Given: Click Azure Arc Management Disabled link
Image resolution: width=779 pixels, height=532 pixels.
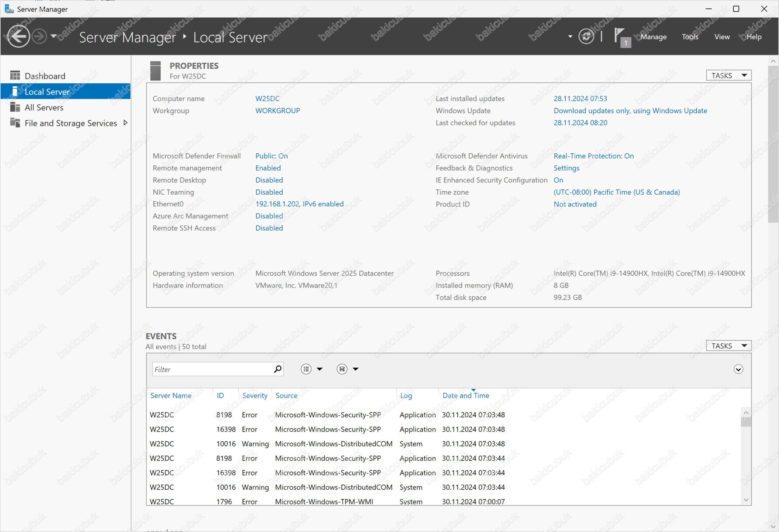Looking at the screenshot, I should point(269,216).
